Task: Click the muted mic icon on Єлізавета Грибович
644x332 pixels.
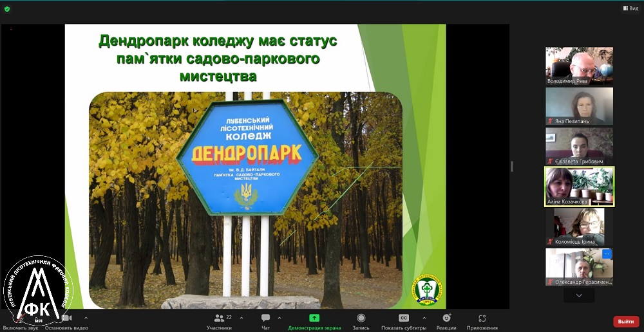Action: [x=551, y=161]
